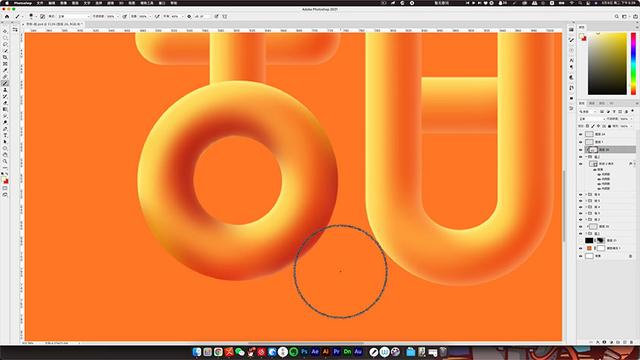Select the Brush tool in toolbar
Viewport: 640px width, 360px height.
(5, 83)
